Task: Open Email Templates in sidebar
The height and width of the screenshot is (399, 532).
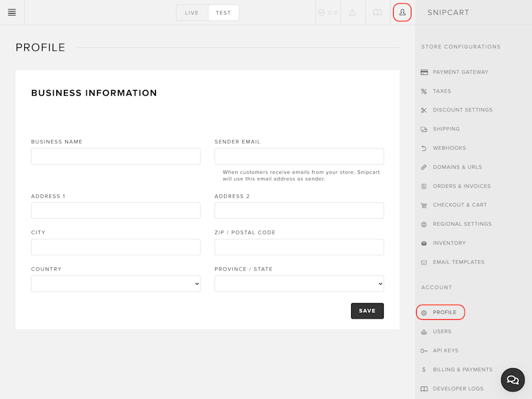Action: pyautogui.click(x=458, y=262)
